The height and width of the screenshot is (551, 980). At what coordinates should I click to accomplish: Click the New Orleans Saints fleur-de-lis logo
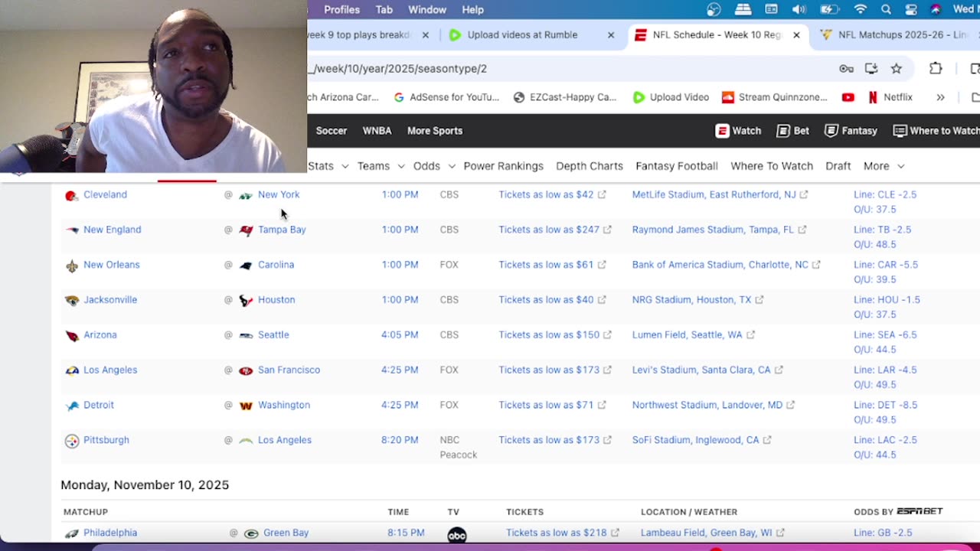[x=71, y=266]
